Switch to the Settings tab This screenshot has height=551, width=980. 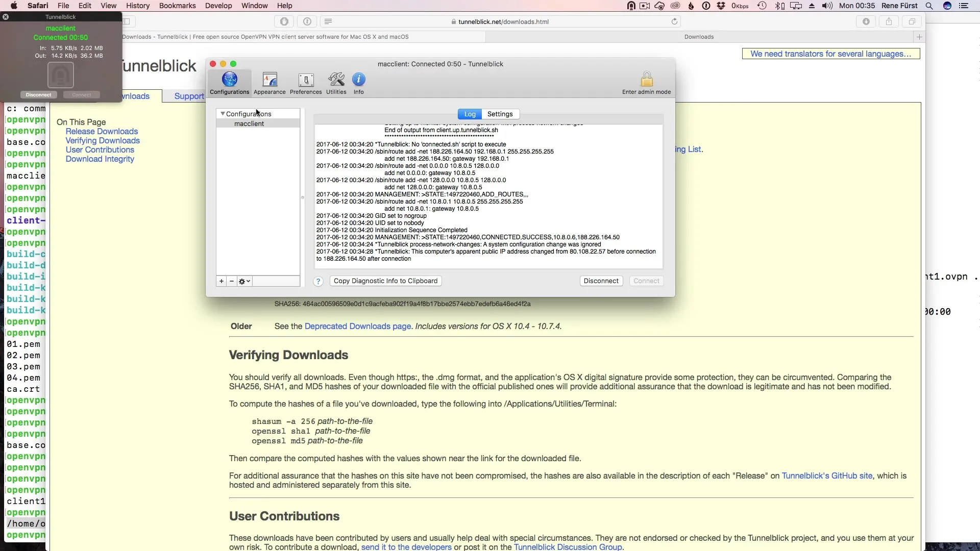point(500,114)
